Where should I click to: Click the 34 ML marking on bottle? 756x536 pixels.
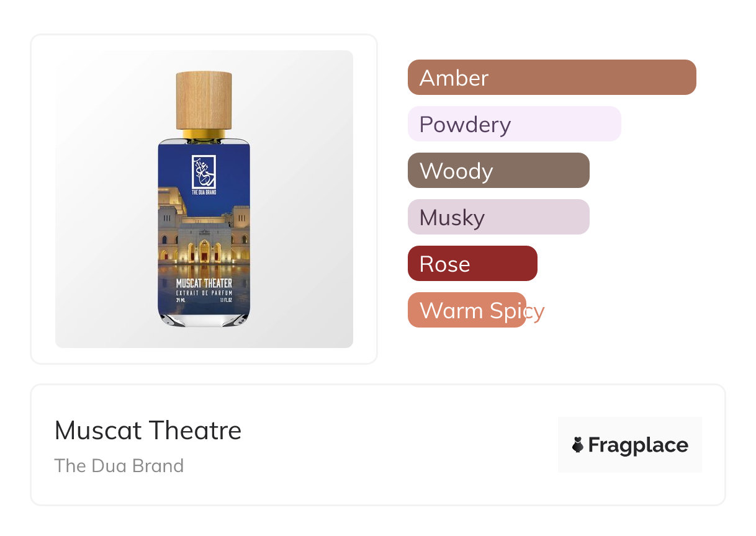pyautogui.click(x=181, y=300)
